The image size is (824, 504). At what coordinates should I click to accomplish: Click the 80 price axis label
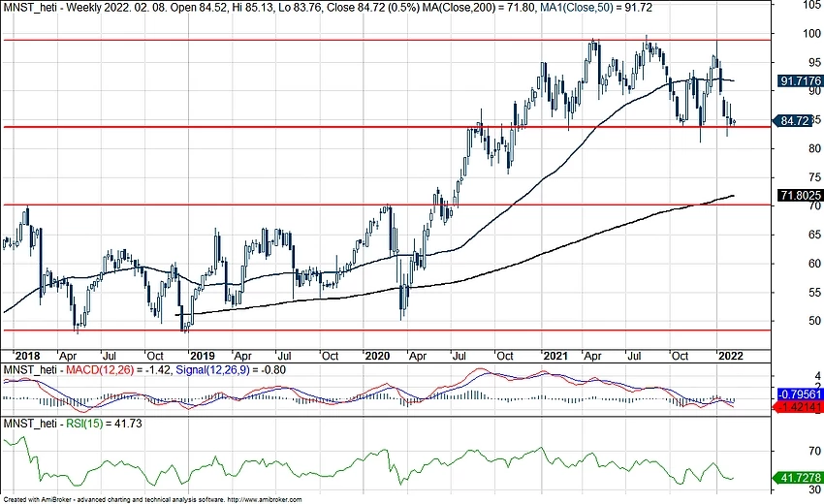pos(815,148)
